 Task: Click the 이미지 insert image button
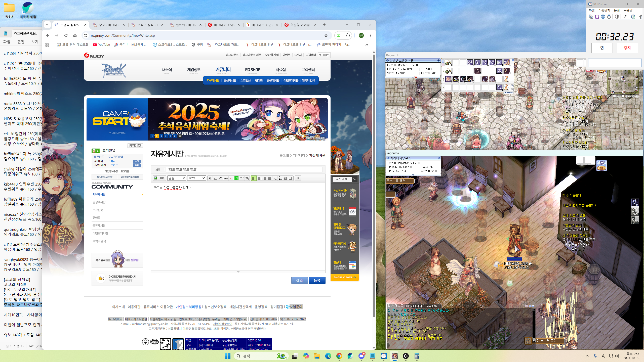tap(160, 178)
